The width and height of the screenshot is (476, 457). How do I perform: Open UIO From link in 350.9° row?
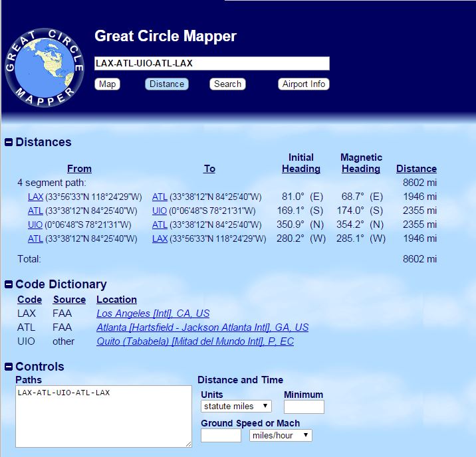[x=35, y=225]
